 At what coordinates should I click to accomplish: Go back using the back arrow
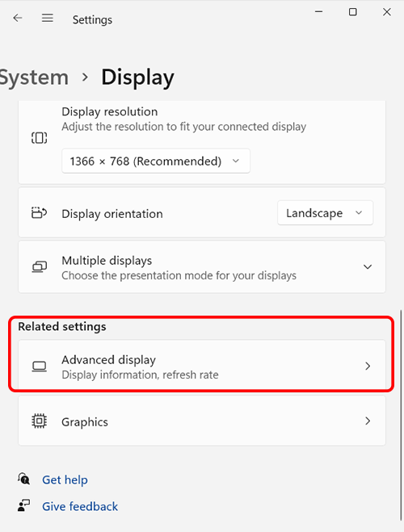pyautogui.click(x=18, y=18)
